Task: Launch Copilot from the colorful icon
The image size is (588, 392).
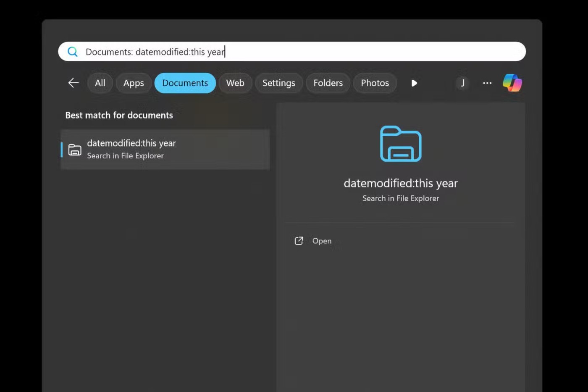Action: 512,83
